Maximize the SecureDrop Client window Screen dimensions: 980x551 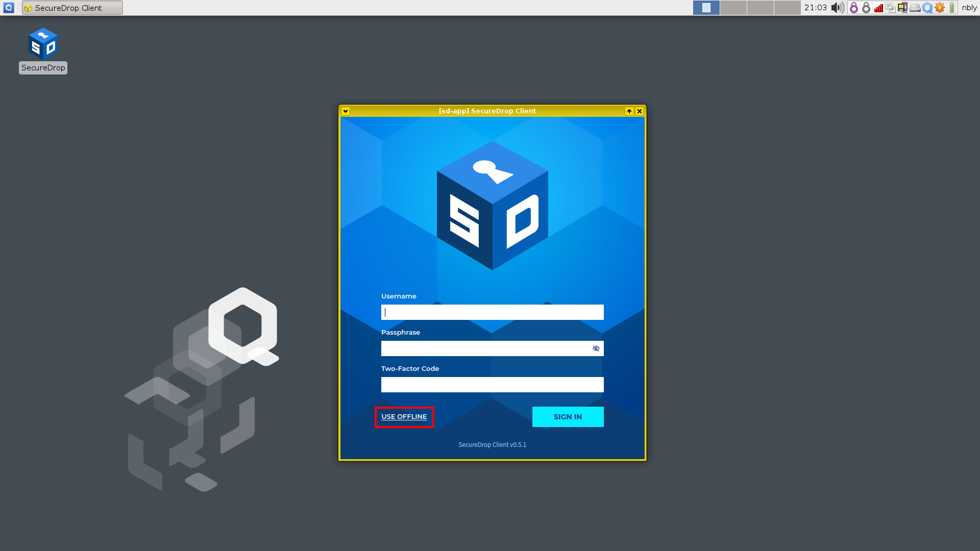pyautogui.click(x=629, y=111)
